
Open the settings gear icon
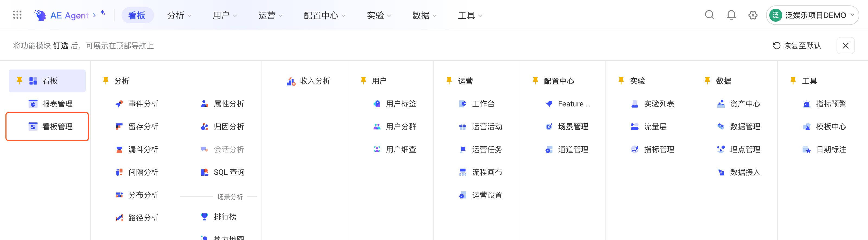753,15
